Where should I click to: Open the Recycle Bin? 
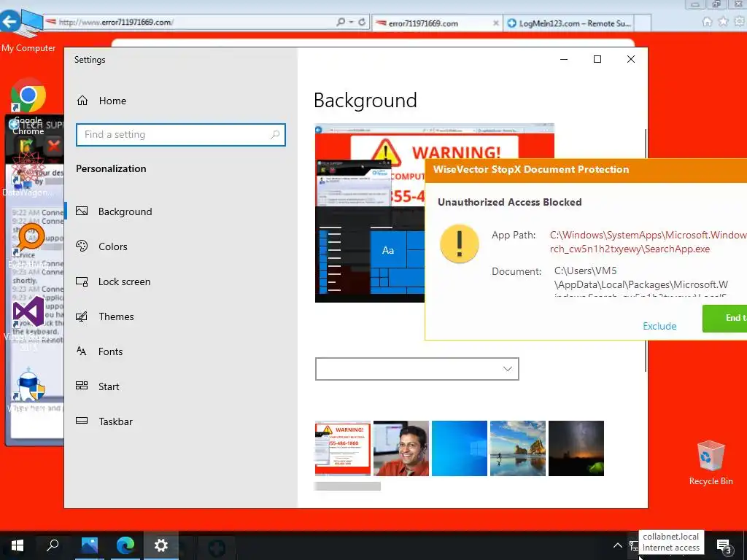[x=711, y=463]
